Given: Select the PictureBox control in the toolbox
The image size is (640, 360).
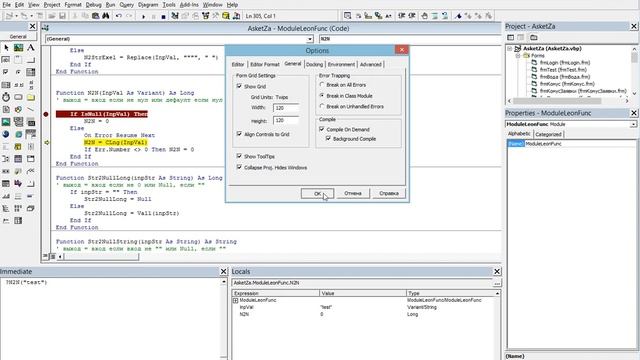Looking at the screenshot, I should (x=18, y=48).
